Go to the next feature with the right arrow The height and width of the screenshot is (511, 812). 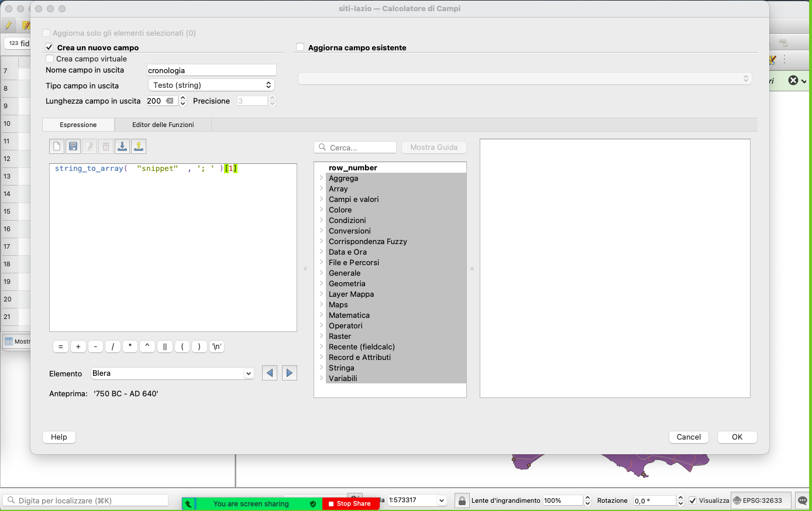[x=290, y=373]
